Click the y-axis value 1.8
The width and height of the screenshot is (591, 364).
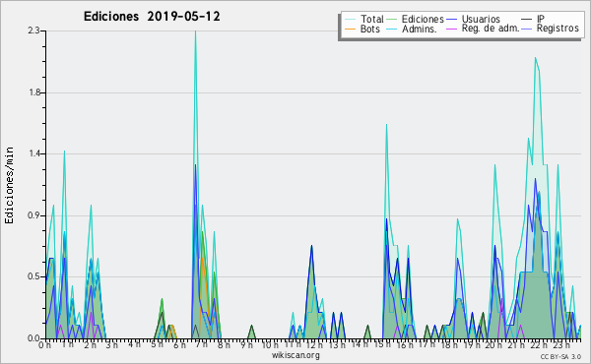[34, 92]
